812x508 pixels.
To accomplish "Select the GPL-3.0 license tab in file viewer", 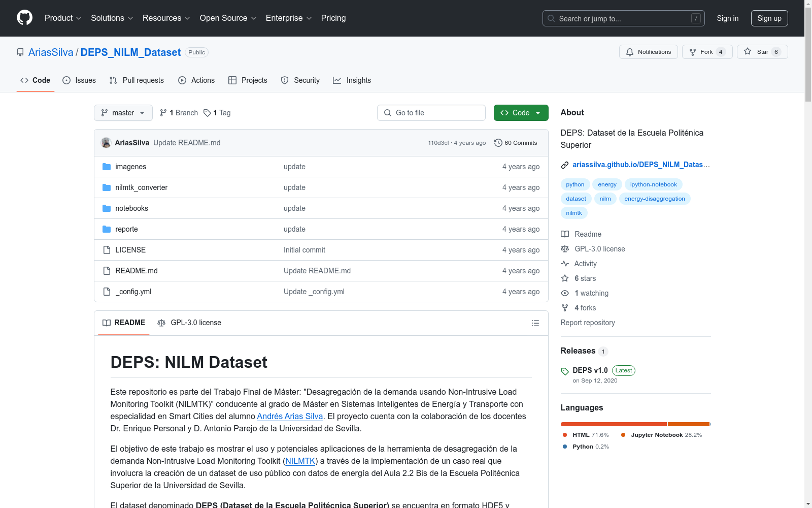I will pos(189,323).
